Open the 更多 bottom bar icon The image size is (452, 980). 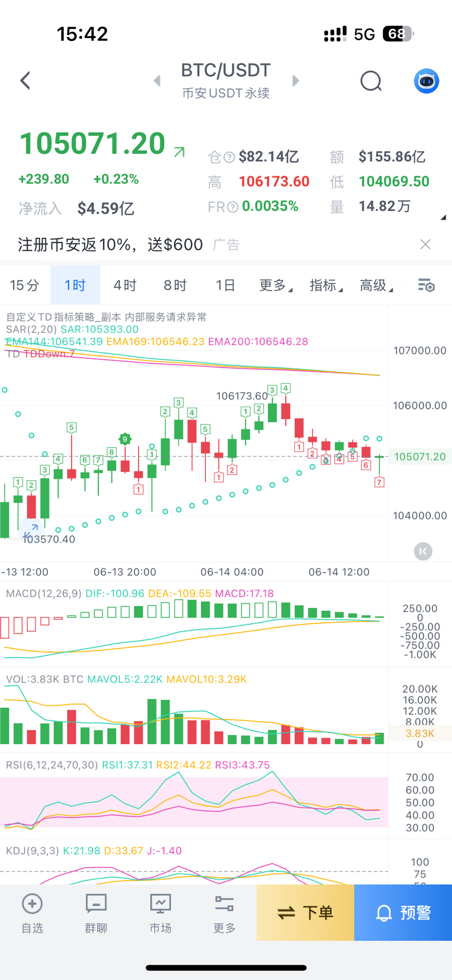point(224,904)
